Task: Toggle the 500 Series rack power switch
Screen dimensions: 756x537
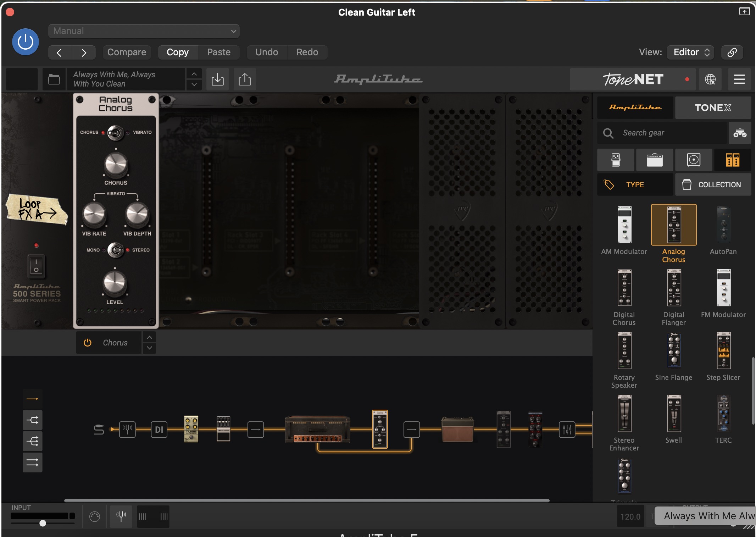Action: click(36, 266)
